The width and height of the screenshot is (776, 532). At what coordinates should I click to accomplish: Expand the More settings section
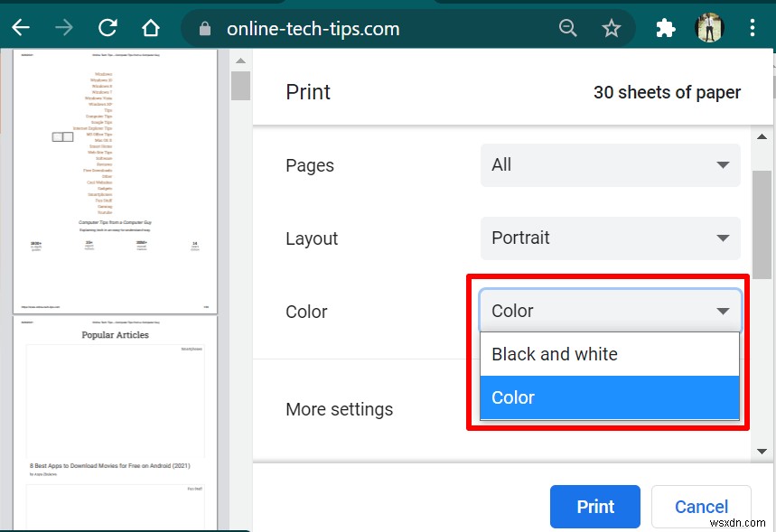pyautogui.click(x=340, y=409)
